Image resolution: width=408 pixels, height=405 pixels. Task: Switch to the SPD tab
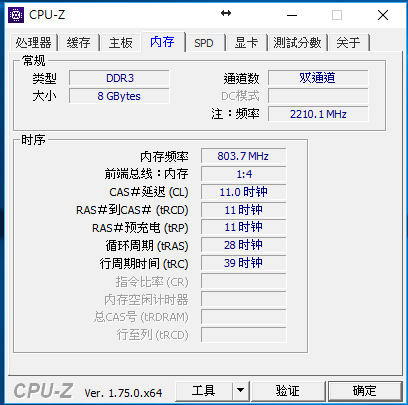(x=204, y=43)
